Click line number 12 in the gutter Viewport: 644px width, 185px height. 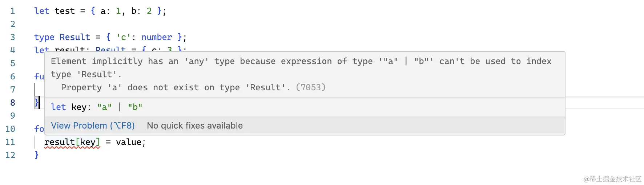(11, 155)
